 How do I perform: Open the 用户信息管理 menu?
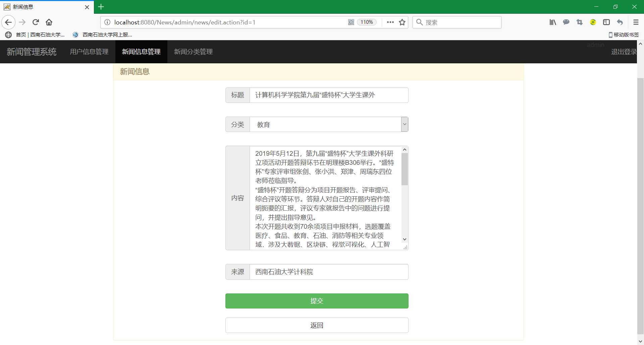coord(89,52)
